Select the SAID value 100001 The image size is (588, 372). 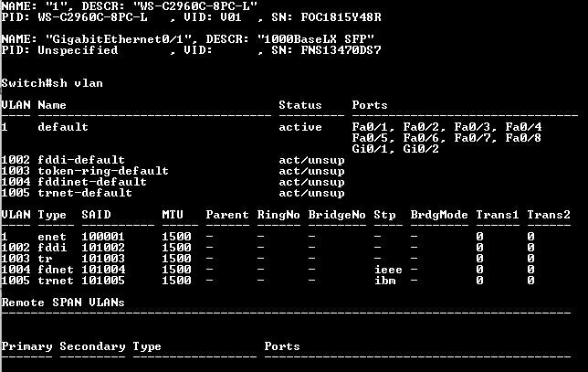[x=103, y=237]
